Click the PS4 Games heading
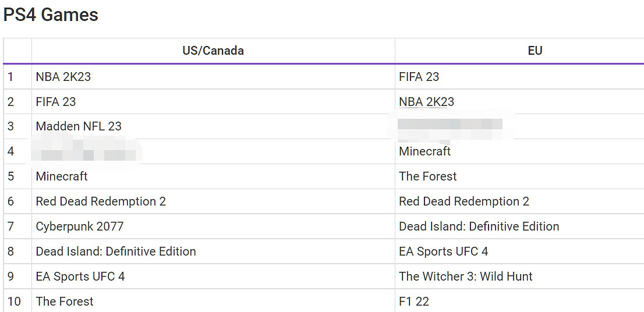Image resolution: width=644 pixels, height=312 pixels. point(51,15)
